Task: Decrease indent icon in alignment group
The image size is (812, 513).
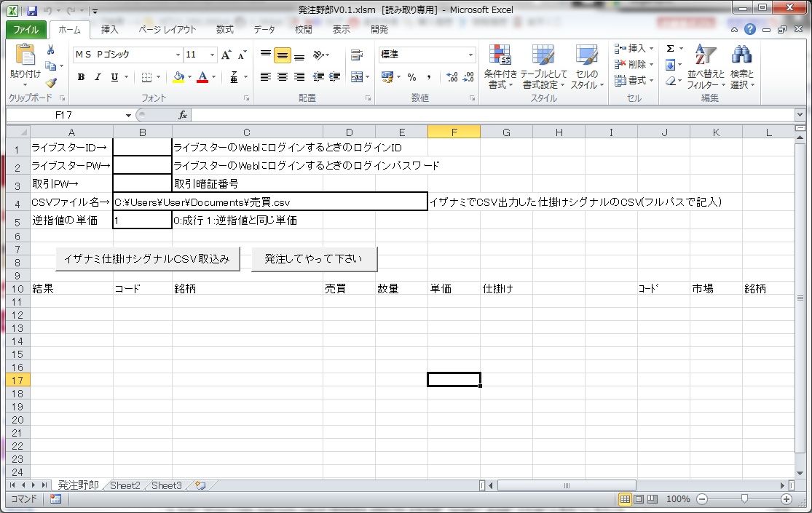Action: (318, 77)
